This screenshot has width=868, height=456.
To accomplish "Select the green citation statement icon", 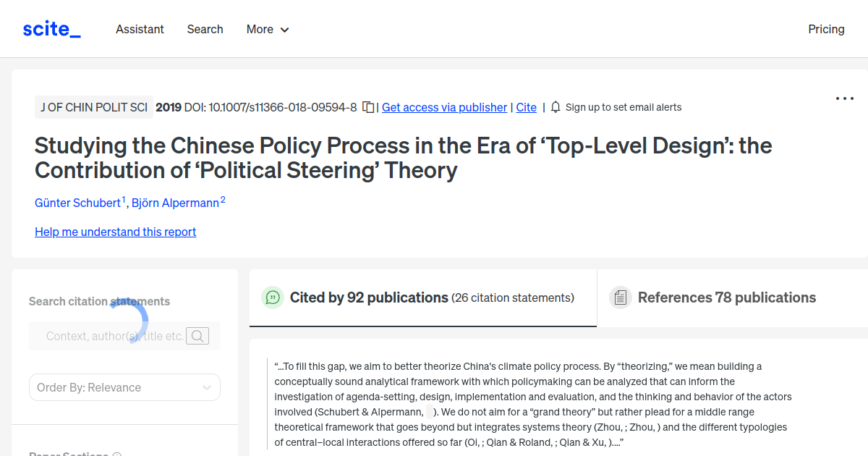I will coord(272,297).
